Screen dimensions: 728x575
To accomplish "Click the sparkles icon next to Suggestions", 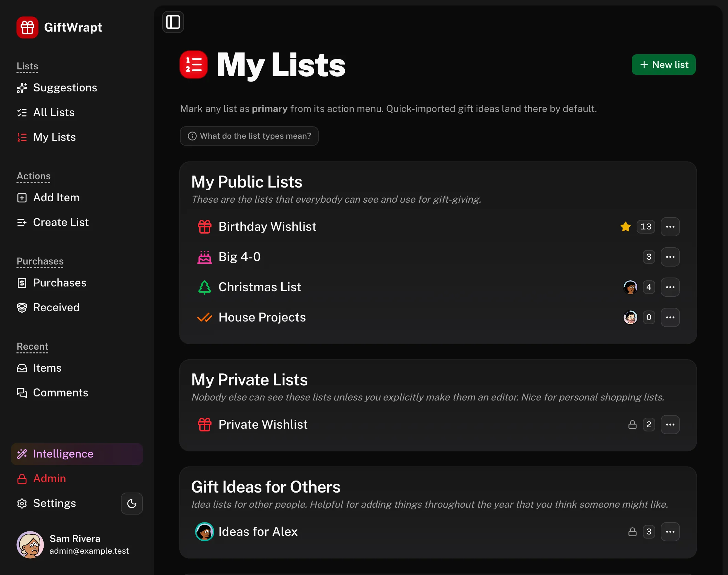I will [x=22, y=88].
